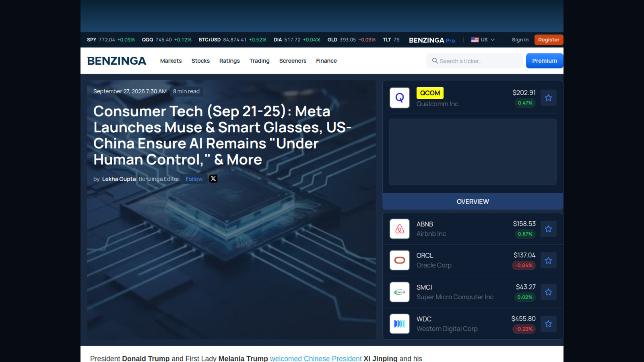This screenshot has height=362, width=644.
Task: Open the Trading menu
Action: point(260,61)
